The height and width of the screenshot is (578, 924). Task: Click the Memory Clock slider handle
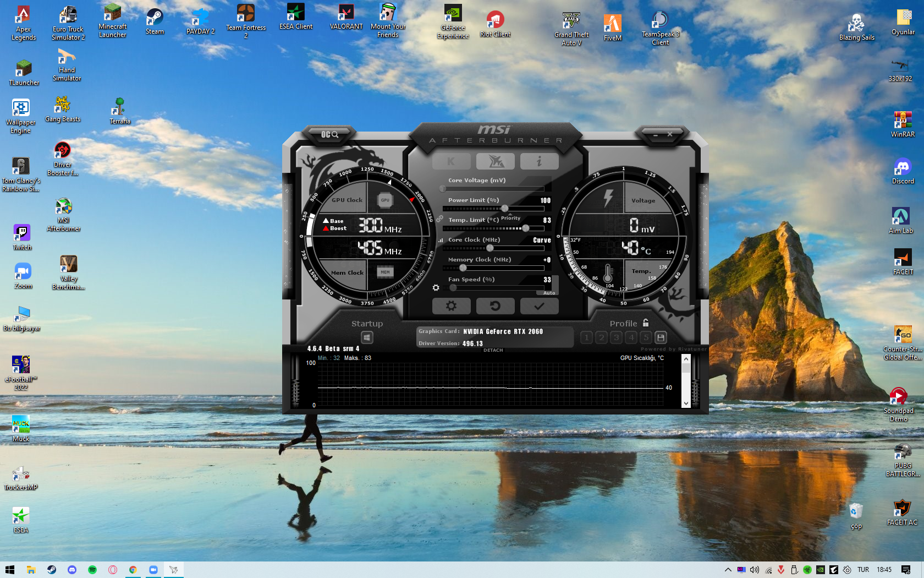click(x=463, y=268)
